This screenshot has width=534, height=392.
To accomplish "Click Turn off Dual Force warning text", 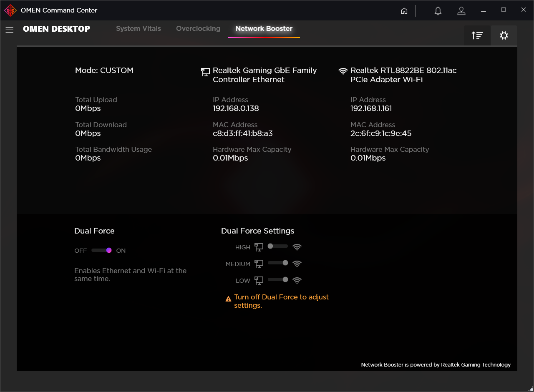I will pos(282,301).
